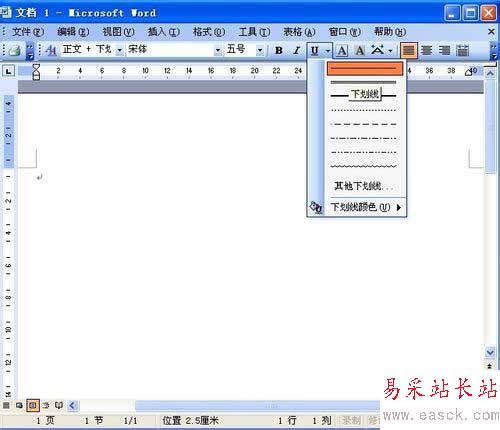Screen dimensions: 500x430
Task: Choose the dashed underline style
Action: pos(364,124)
